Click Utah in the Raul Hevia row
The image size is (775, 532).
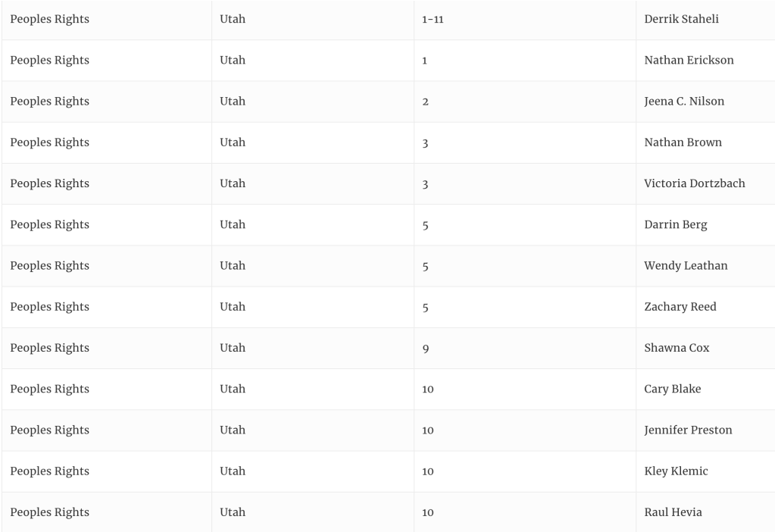(x=233, y=512)
